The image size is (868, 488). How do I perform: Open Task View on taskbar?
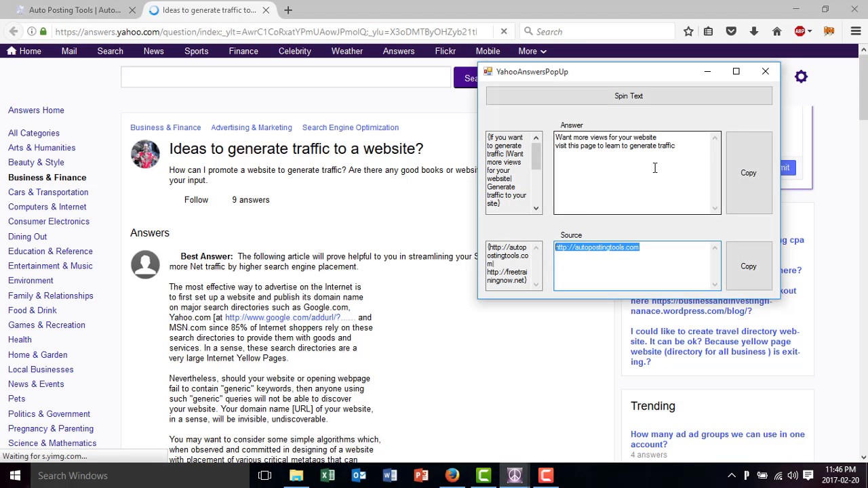[264, 475]
